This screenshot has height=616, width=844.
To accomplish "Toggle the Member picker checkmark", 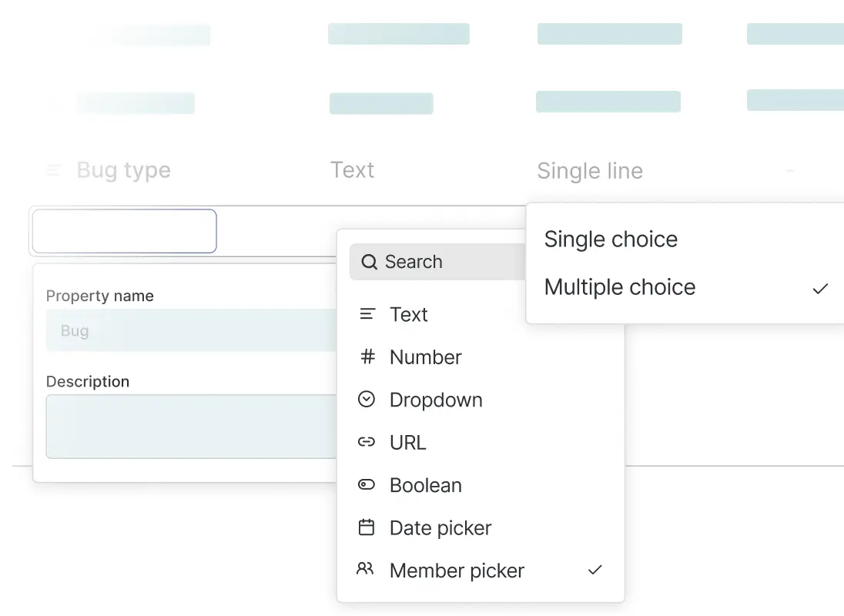I will pyautogui.click(x=594, y=571).
